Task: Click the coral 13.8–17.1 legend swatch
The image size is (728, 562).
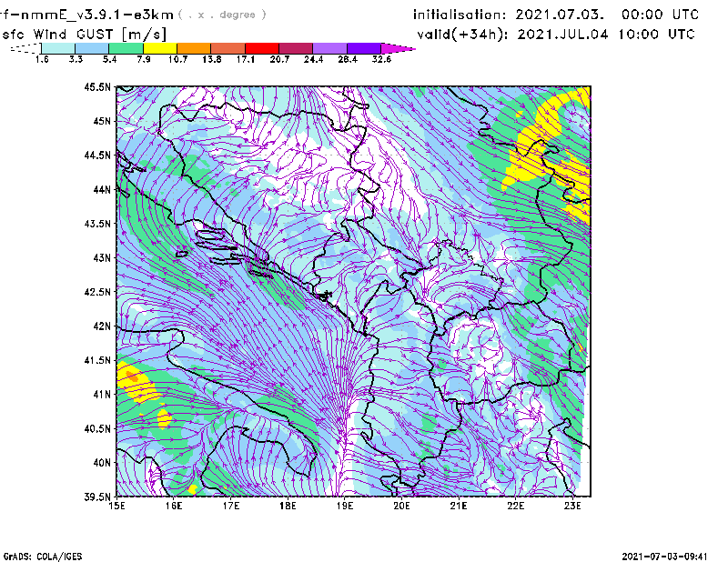Action: coord(228,48)
